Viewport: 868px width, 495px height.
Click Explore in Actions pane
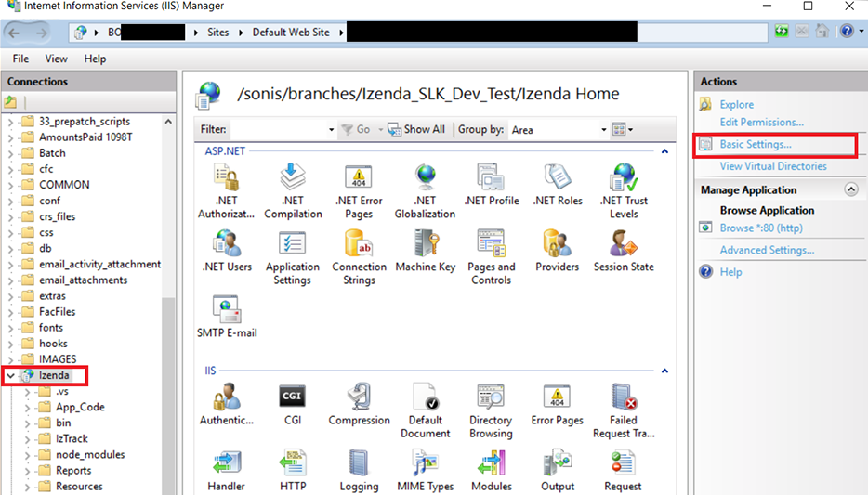tap(736, 105)
